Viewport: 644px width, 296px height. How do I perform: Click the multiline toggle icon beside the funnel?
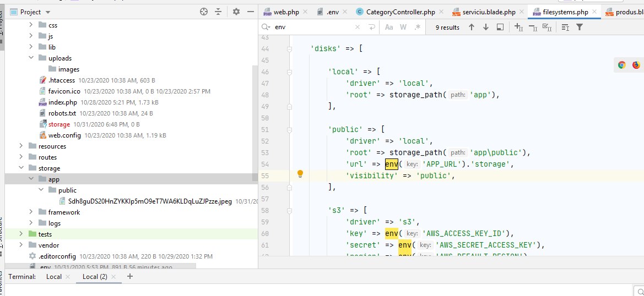pyautogui.click(x=565, y=28)
